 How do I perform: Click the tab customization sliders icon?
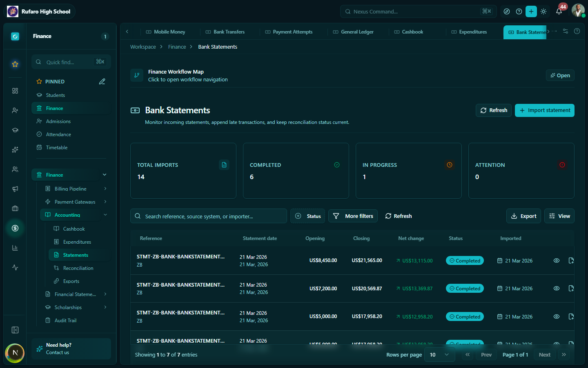(x=566, y=31)
